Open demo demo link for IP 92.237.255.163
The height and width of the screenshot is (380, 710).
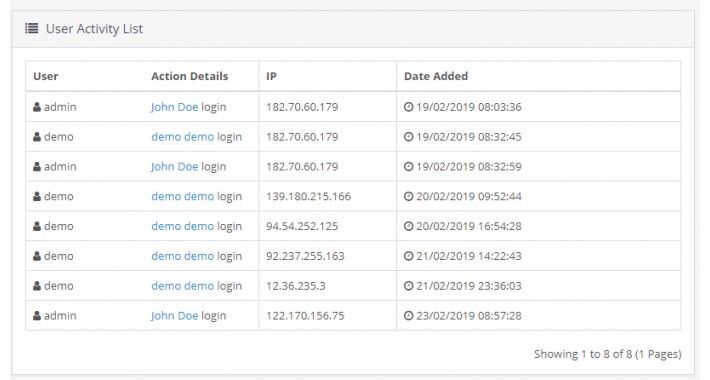point(182,256)
